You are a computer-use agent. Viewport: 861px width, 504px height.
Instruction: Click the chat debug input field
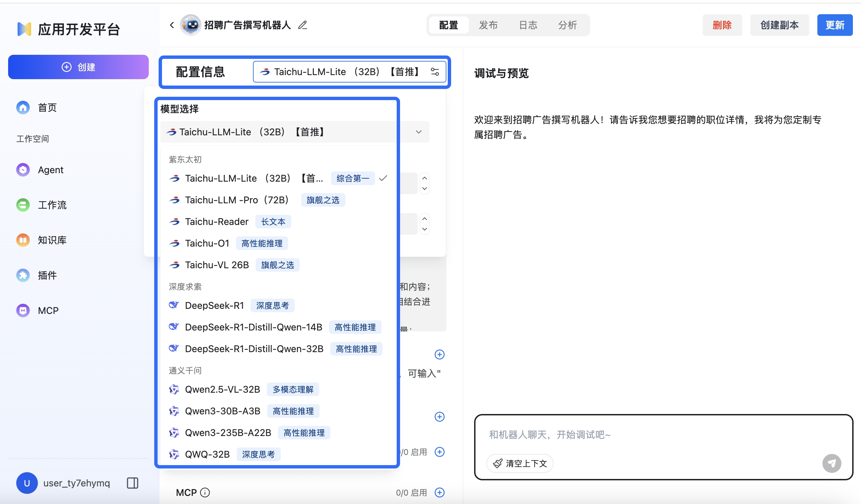[x=649, y=435]
